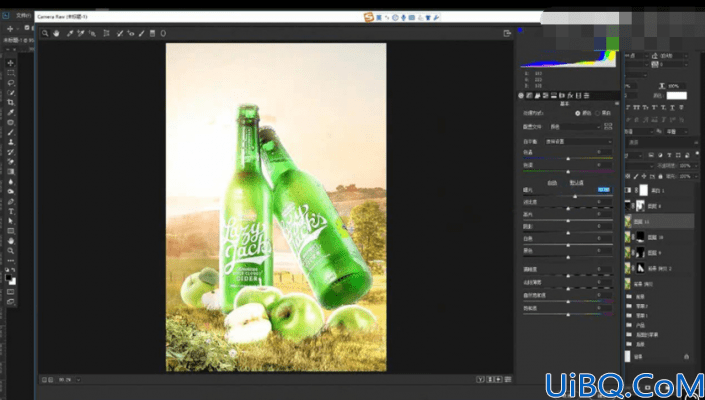This screenshot has width=705, height=400.
Task: Click 曝光 exposure slider handle
Action: pyautogui.click(x=575, y=196)
